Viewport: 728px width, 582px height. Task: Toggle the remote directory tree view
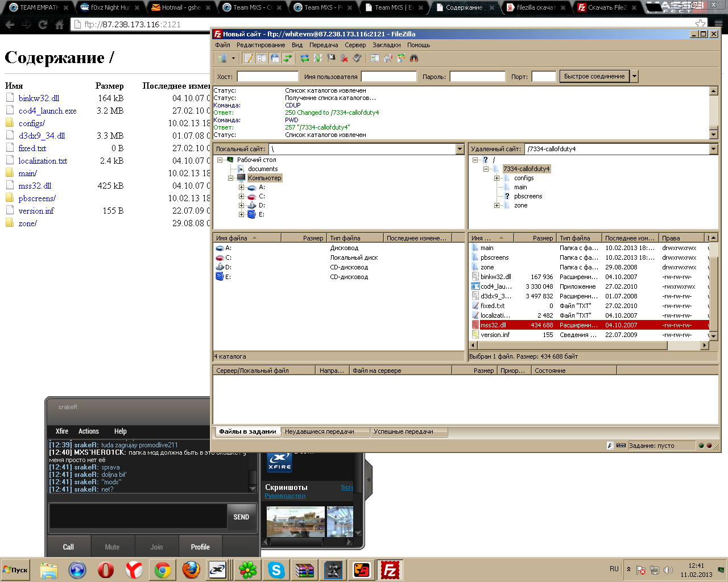(275, 58)
